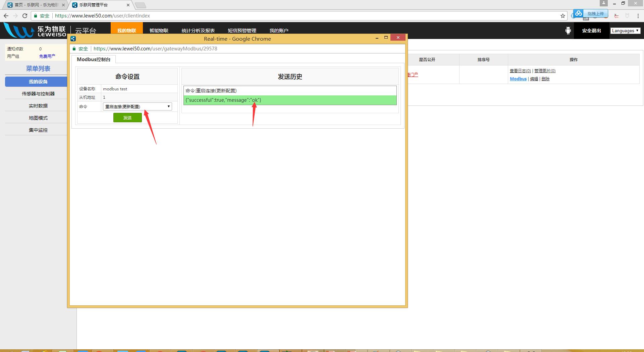Viewport: 644px width, 352px height.
Task: Open the Chrome user profile icon
Action: (604, 3)
